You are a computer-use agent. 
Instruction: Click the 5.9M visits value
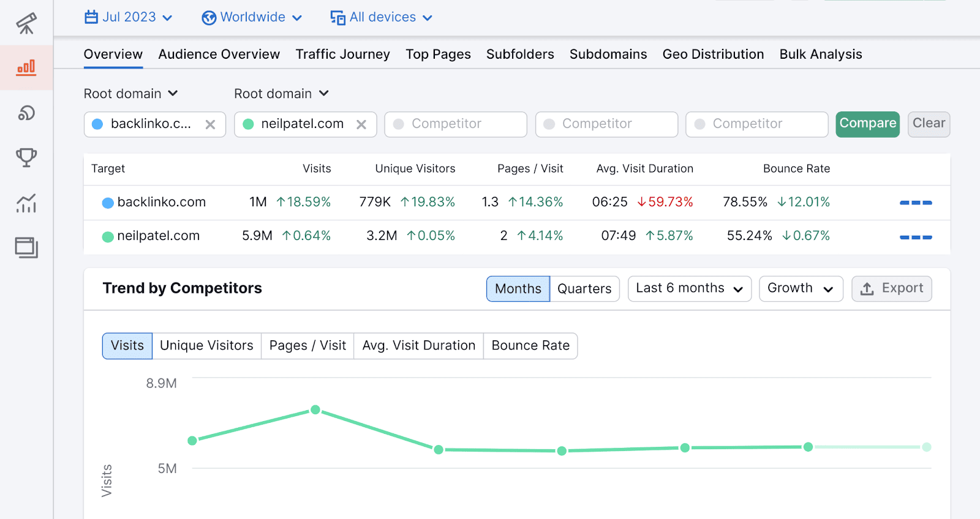coord(257,236)
